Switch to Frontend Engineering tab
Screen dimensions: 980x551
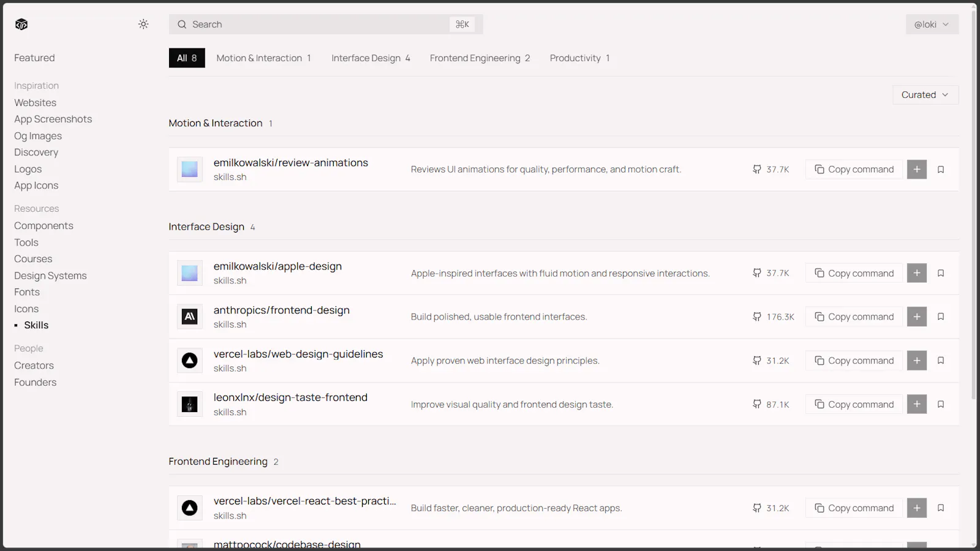[480, 58]
